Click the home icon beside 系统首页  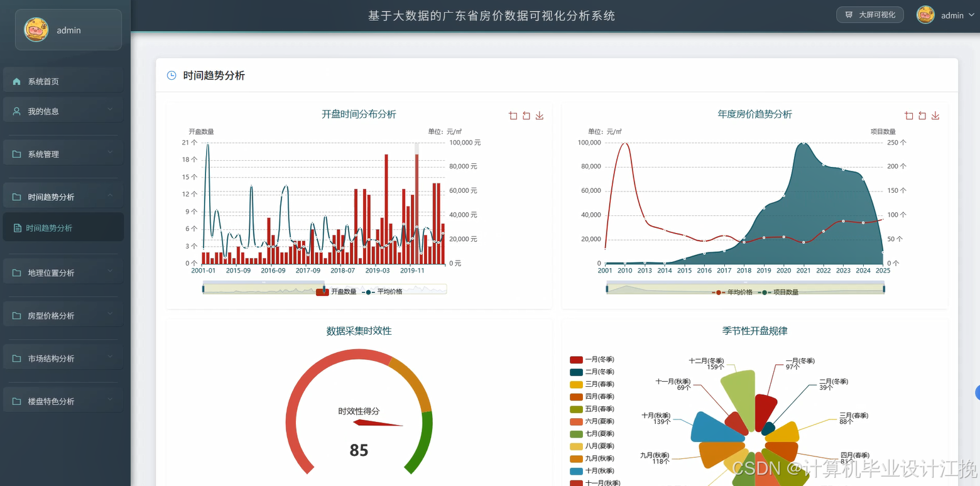[x=17, y=82]
